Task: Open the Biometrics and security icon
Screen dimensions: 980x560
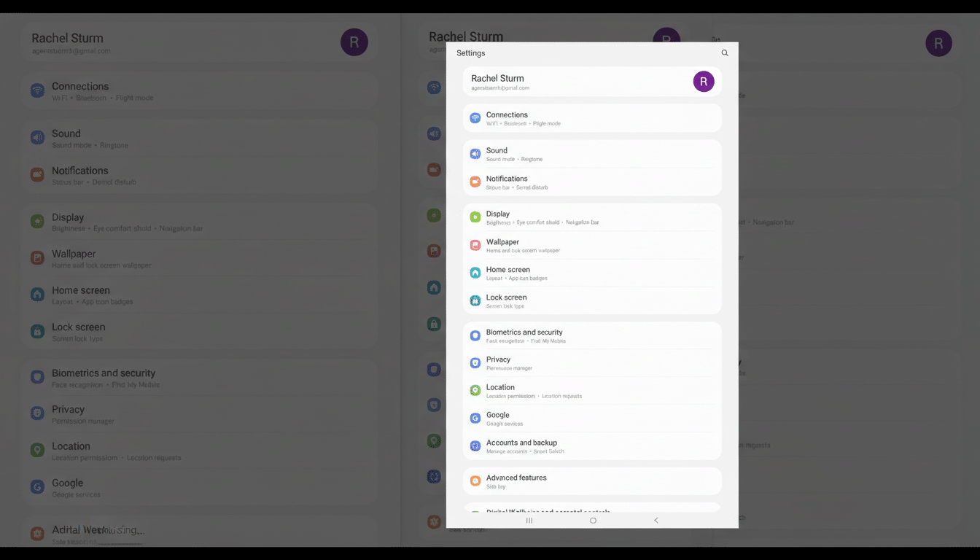Action: point(474,335)
